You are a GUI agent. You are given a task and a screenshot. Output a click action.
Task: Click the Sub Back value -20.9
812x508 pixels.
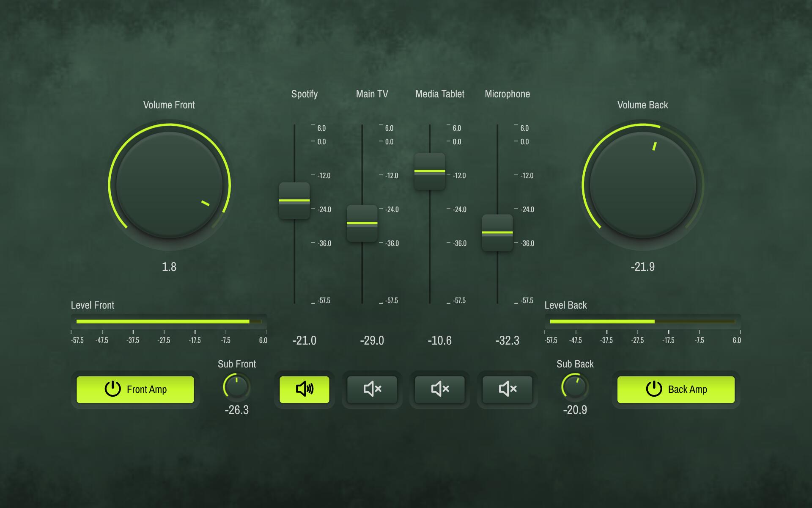[575, 410]
